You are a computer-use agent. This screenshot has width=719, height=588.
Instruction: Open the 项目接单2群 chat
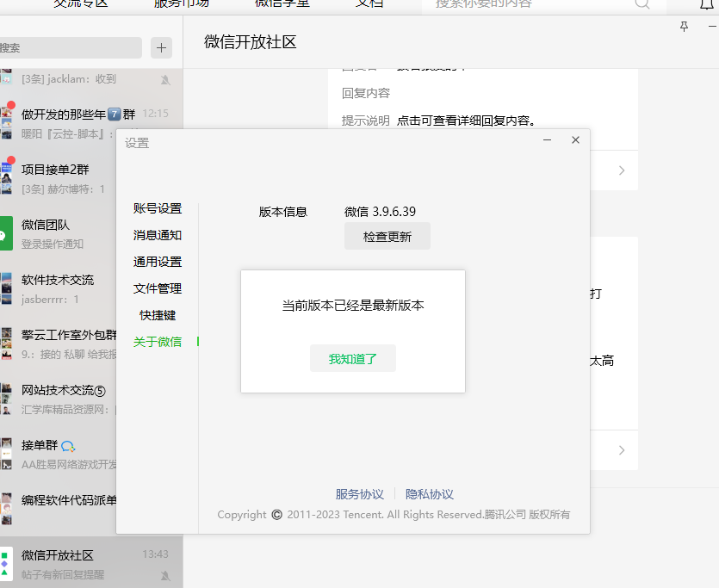coord(58,179)
